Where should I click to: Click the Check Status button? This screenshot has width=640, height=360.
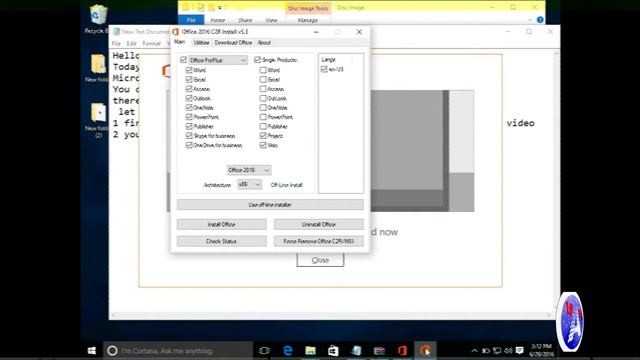point(222,241)
